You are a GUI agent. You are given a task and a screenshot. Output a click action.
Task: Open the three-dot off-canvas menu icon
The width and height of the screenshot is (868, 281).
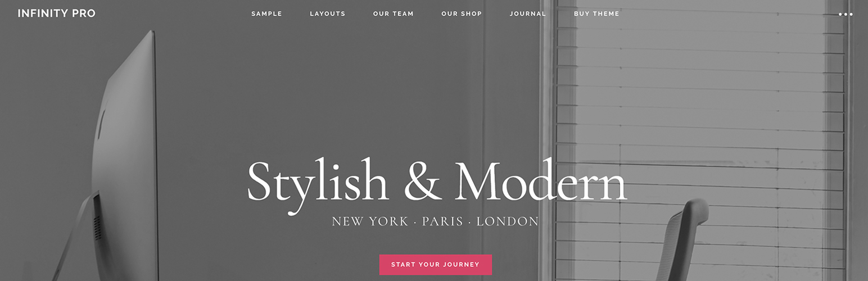point(846,14)
